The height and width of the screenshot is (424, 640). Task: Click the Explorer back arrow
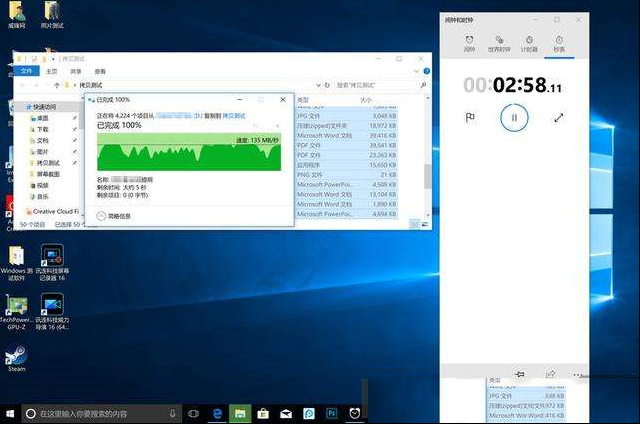coord(23,85)
